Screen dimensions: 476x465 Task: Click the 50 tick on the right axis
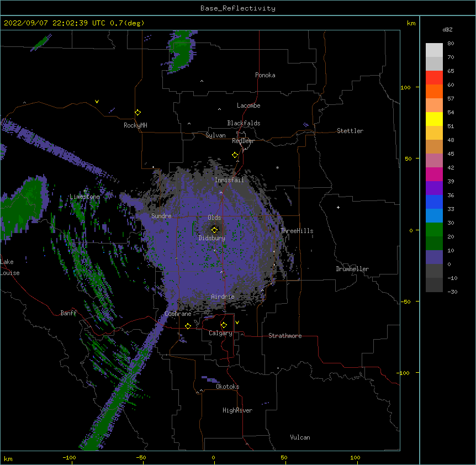[408, 158]
